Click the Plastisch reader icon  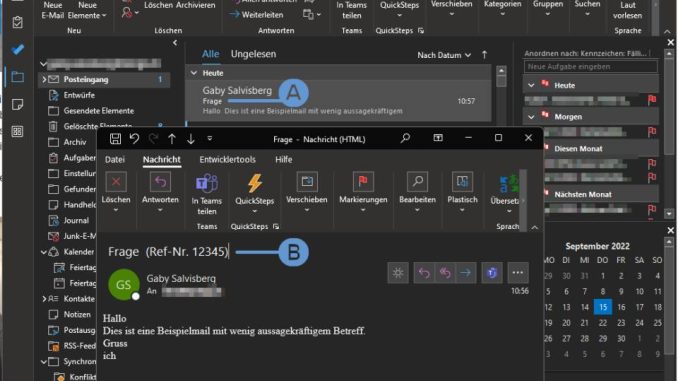462,182
